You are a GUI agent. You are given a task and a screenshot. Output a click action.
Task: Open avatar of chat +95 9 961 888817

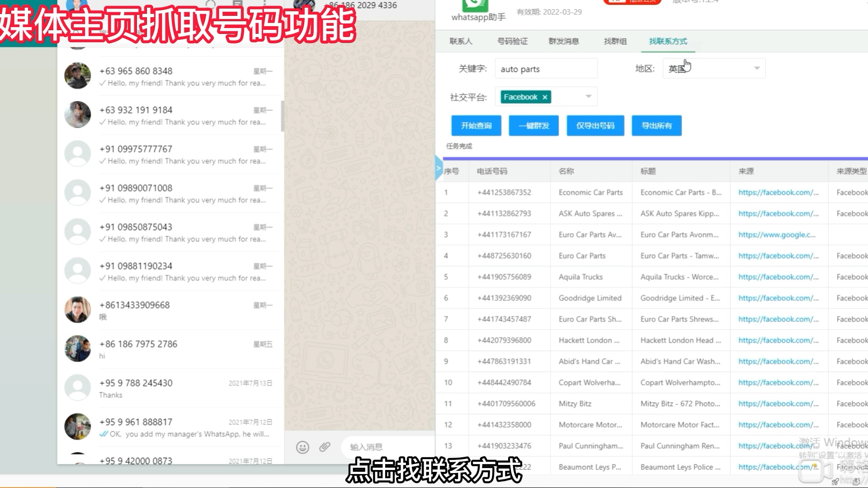click(78, 427)
